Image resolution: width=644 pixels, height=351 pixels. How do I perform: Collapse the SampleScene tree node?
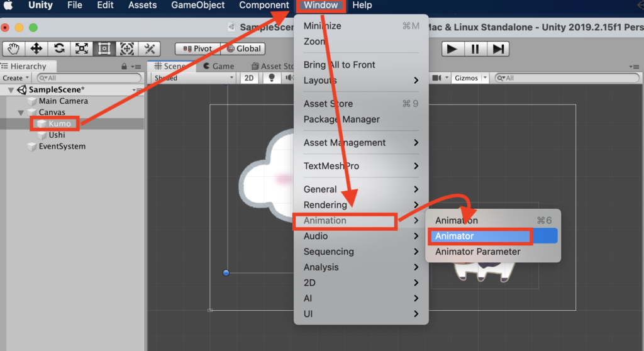click(11, 89)
